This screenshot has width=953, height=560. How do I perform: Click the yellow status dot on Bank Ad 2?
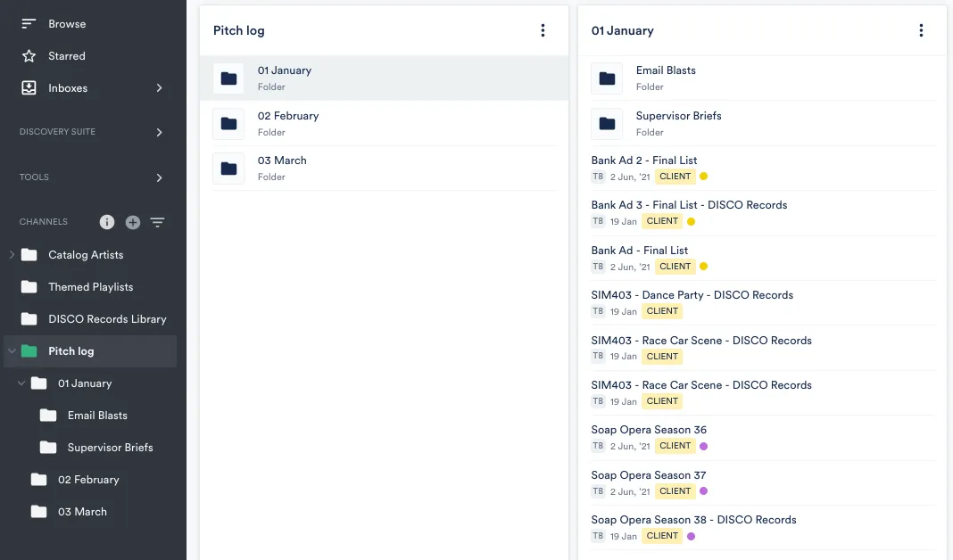point(704,177)
